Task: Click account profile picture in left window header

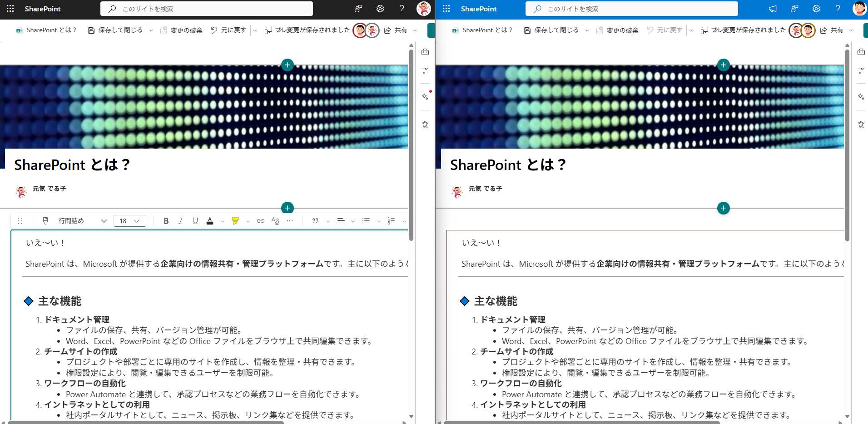Action: point(424,9)
